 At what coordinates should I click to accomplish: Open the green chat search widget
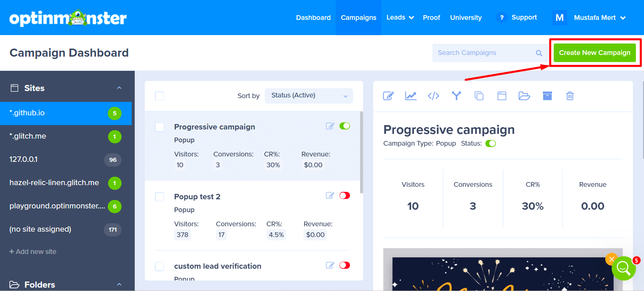(623, 268)
